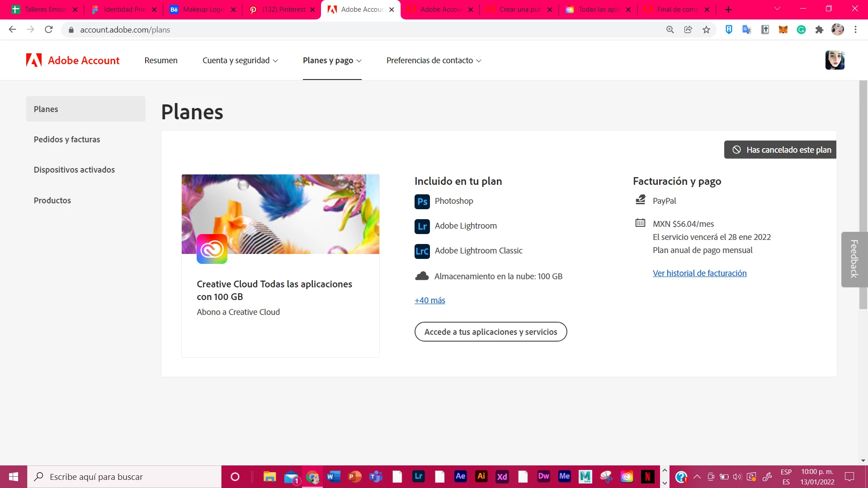Screen dimensions: 868x488
Task: Click the Adobe Account logo
Action: point(73,60)
